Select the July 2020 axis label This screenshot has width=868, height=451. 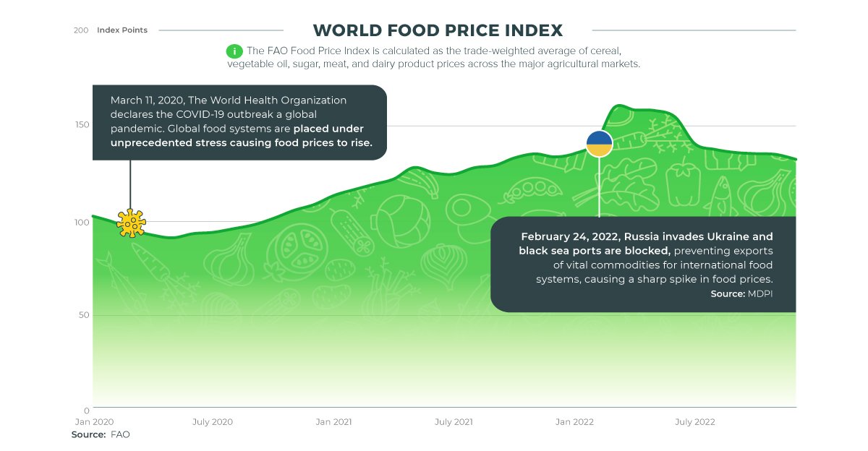[212, 421]
